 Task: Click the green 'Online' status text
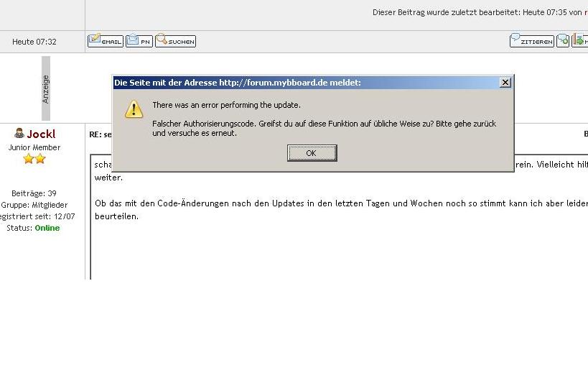point(47,228)
